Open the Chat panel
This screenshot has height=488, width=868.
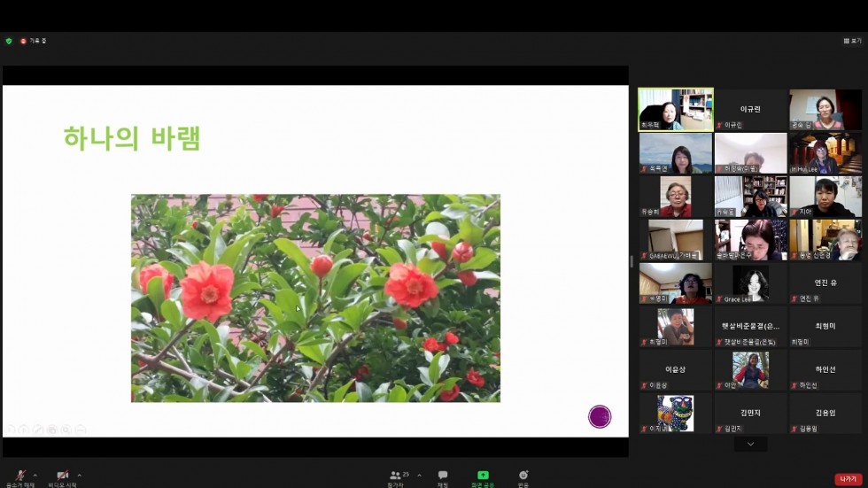(443, 476)
